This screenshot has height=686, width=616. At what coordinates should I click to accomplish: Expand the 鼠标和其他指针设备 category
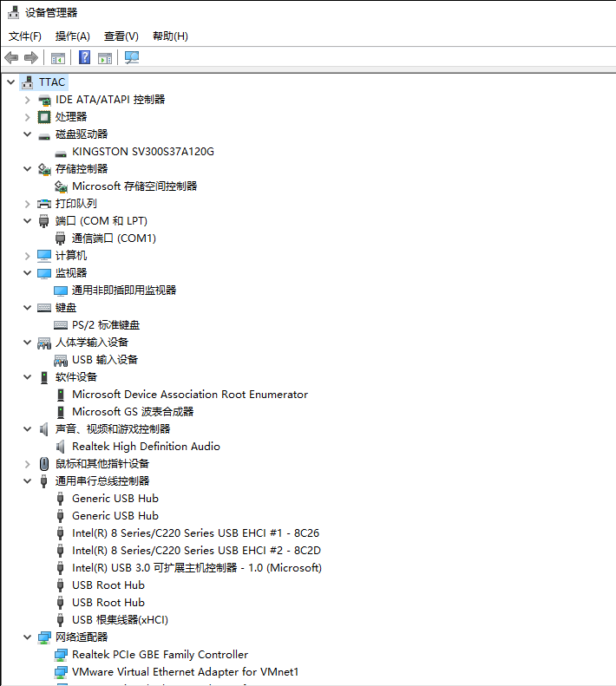(28, 464)
